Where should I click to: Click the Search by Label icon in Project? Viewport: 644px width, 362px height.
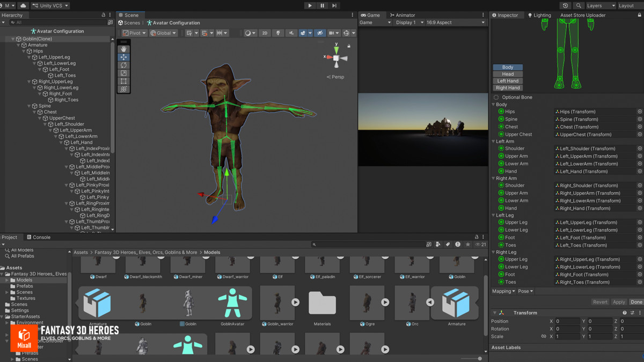pos(448,245)
